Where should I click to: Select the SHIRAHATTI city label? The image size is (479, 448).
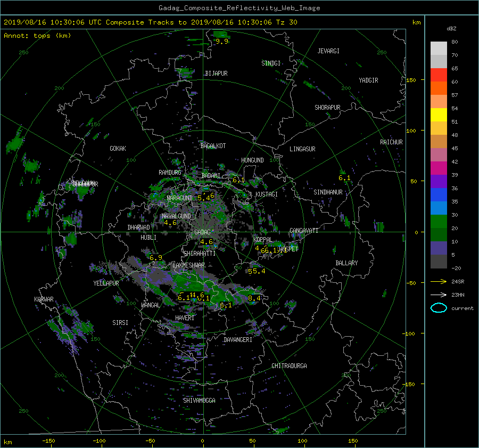click(200, 254)
